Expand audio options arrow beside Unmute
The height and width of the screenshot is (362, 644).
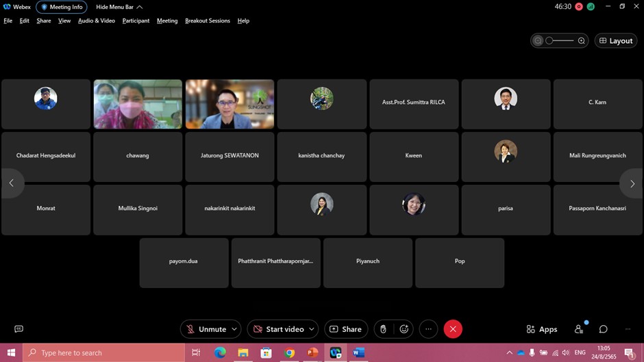tap(234, 329)
